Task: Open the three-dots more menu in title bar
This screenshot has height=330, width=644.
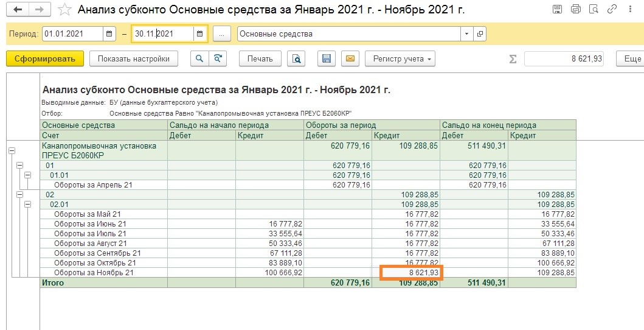Action: (630, 9)
